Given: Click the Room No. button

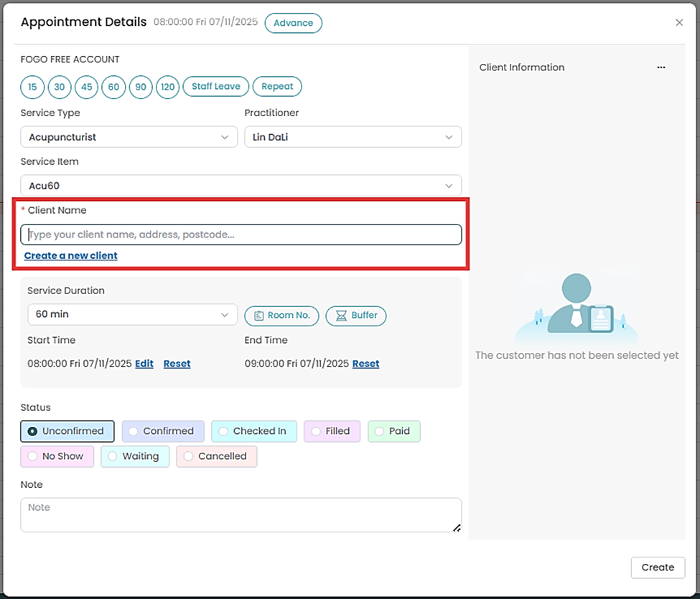Looking at the screenshot, I should (281, 316).
